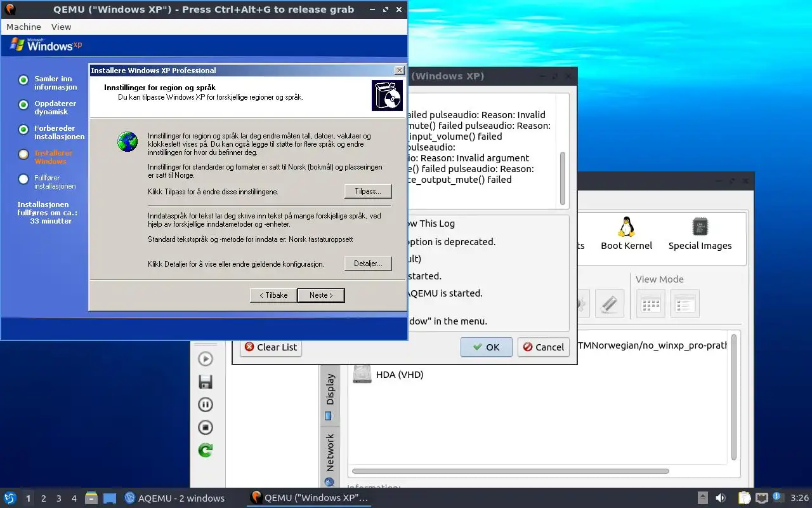The image size is (812, 508).
Task: Click the list view mode button
Action: click(685, 304)
